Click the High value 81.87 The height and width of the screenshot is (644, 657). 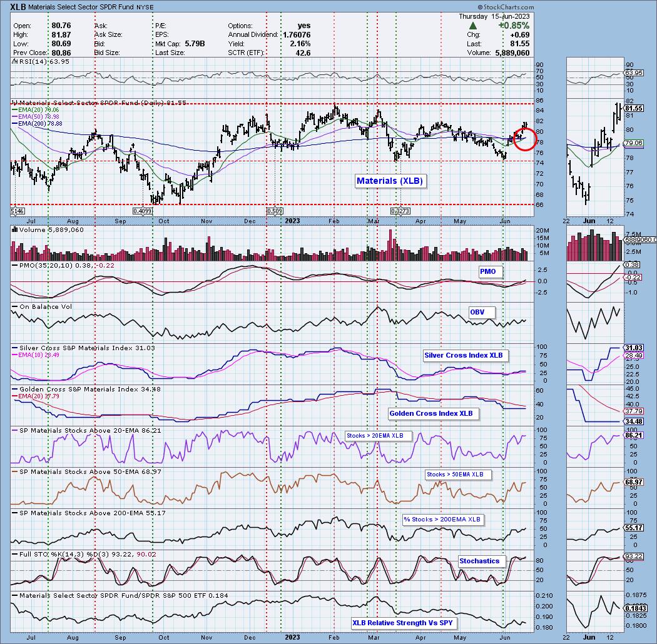61,35
